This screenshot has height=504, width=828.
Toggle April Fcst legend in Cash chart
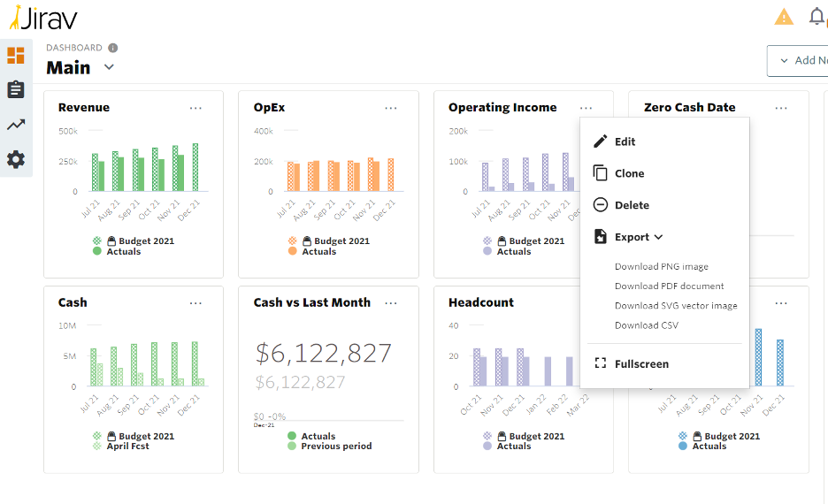click(127, 447)
